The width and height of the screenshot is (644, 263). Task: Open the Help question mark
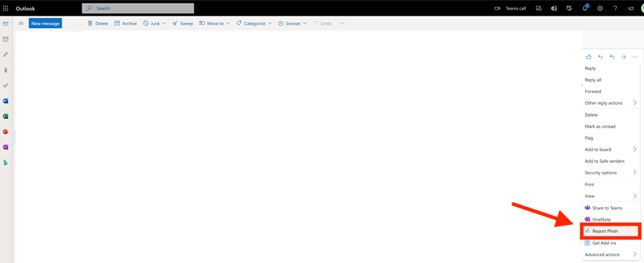(x=615, y=8)
